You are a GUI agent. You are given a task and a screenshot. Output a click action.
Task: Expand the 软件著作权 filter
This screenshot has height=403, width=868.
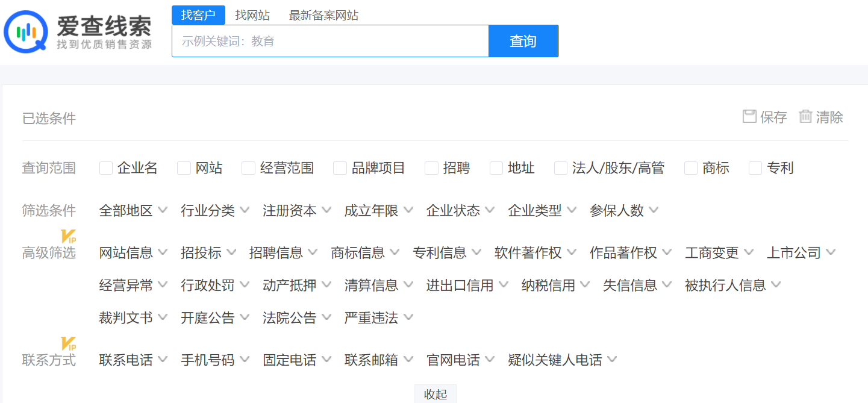(x=536, y=252)
